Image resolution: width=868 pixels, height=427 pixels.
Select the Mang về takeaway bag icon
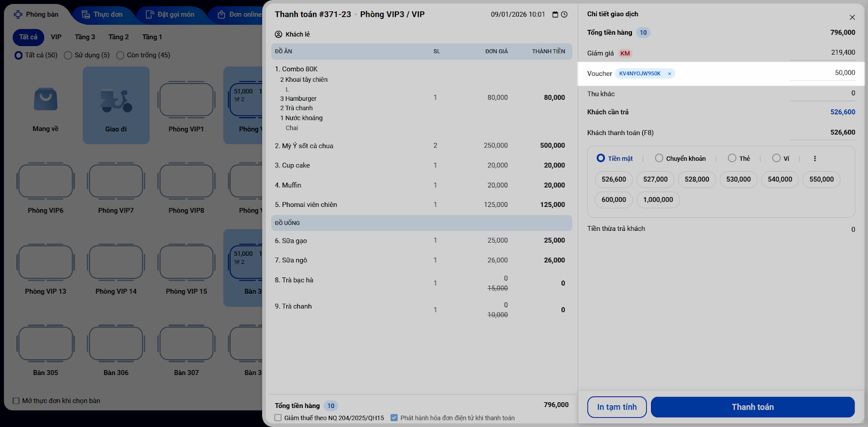point(46,100)
